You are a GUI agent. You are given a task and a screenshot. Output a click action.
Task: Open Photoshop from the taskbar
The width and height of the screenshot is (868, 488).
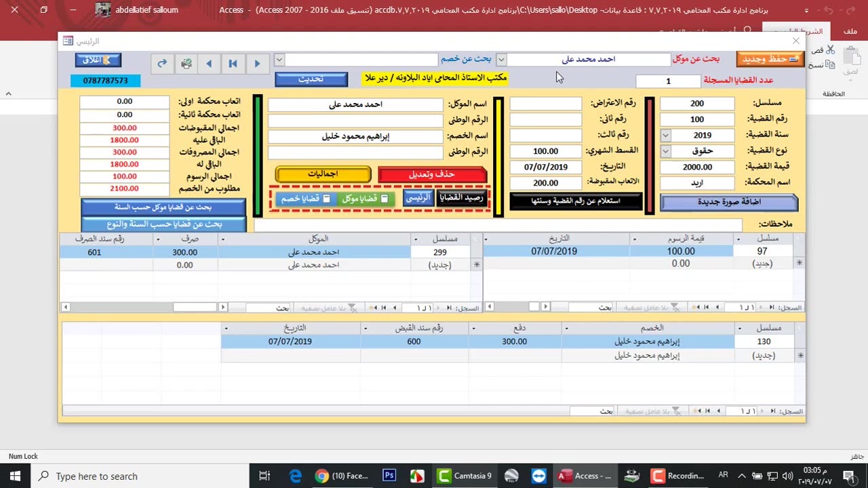click(389, 476)
